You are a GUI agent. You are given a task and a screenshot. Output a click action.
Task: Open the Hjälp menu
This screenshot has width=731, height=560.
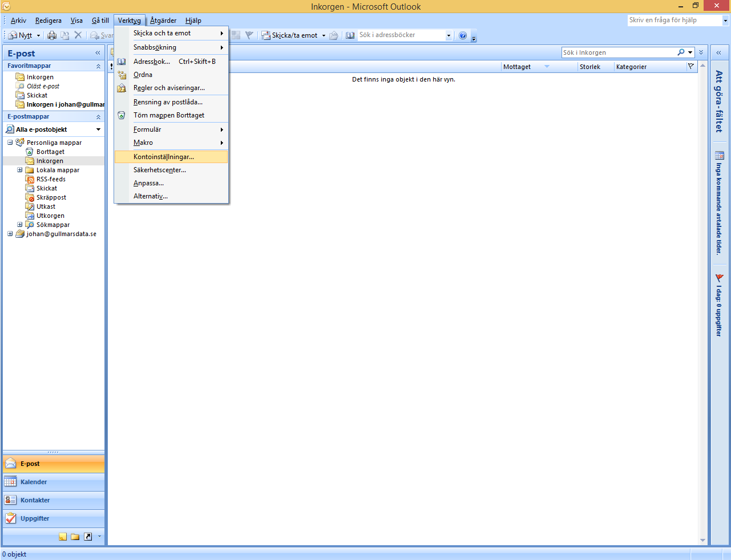tap(193, 21)
